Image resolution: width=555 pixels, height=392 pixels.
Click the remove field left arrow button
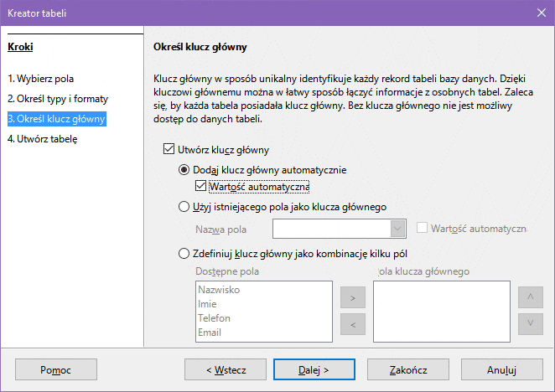352,323
